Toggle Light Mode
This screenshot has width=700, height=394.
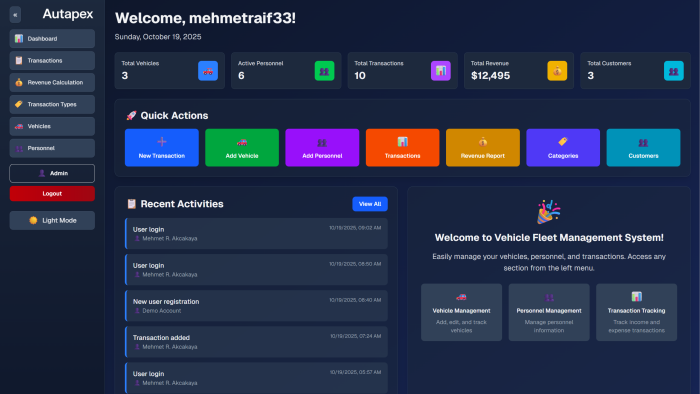(52, 220)
